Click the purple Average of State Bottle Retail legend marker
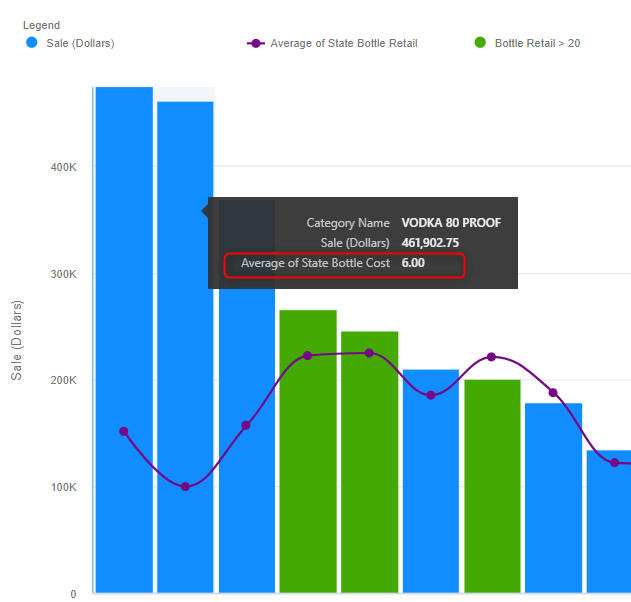 coord(256,43)
